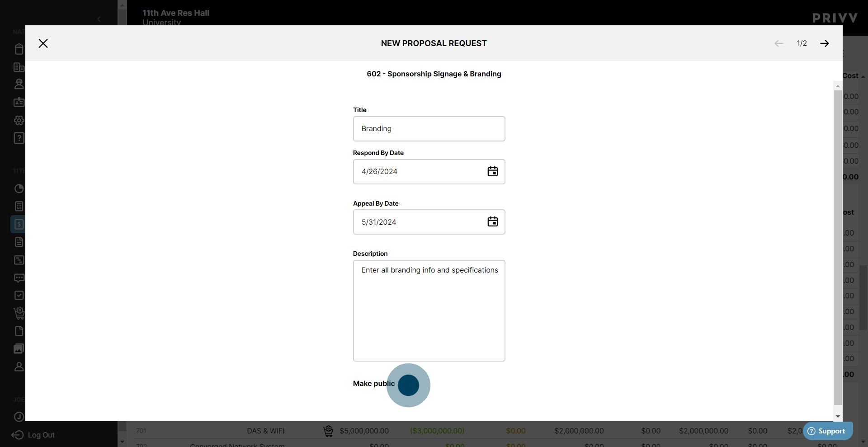Click the first $2,000,000.00 cell in row 701
This screenshot has width=868, height=447.
(x=579, y=431)
